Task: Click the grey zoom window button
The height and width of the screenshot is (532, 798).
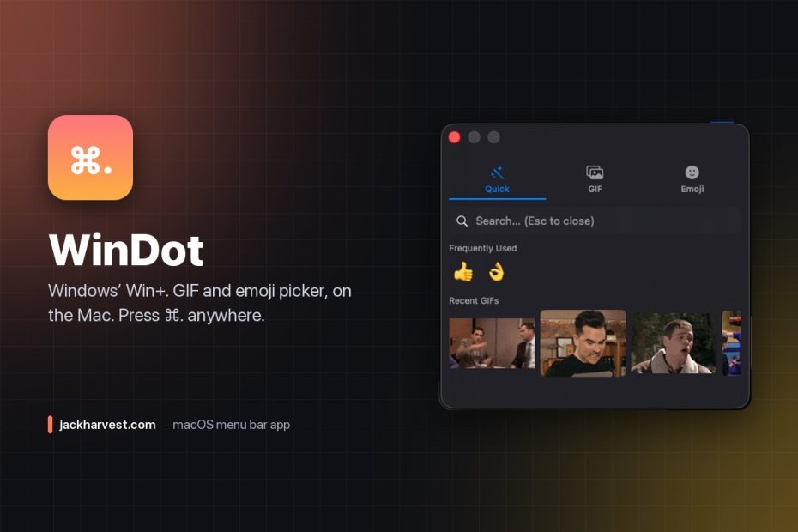Action: click(493, 137)
